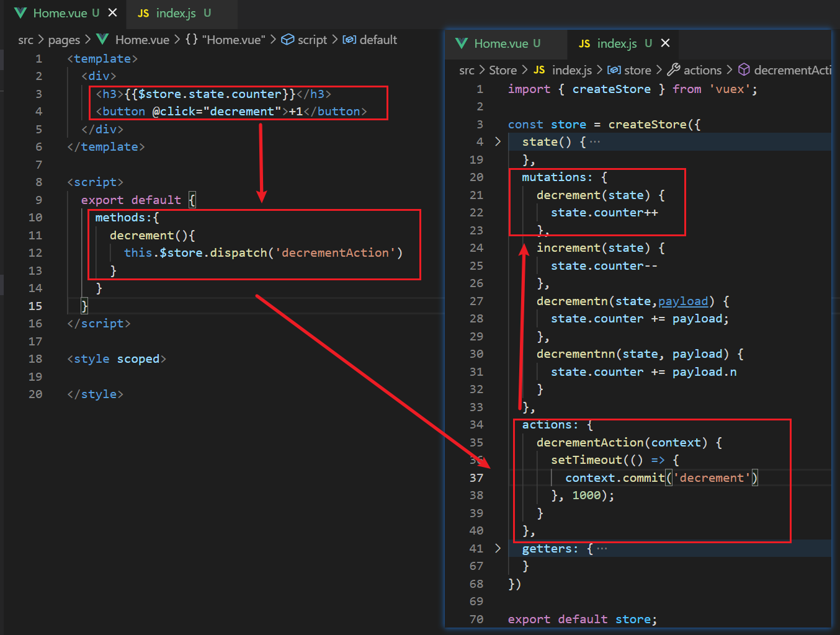Click Vue icon on right Home.vue tab
The width and height of the screenshot is (840, 635).
[461, 43]
